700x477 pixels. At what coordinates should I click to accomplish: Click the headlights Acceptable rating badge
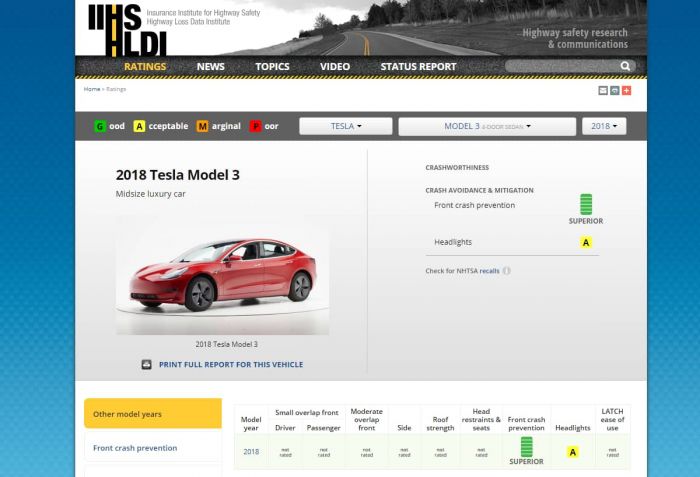point(586,242)
